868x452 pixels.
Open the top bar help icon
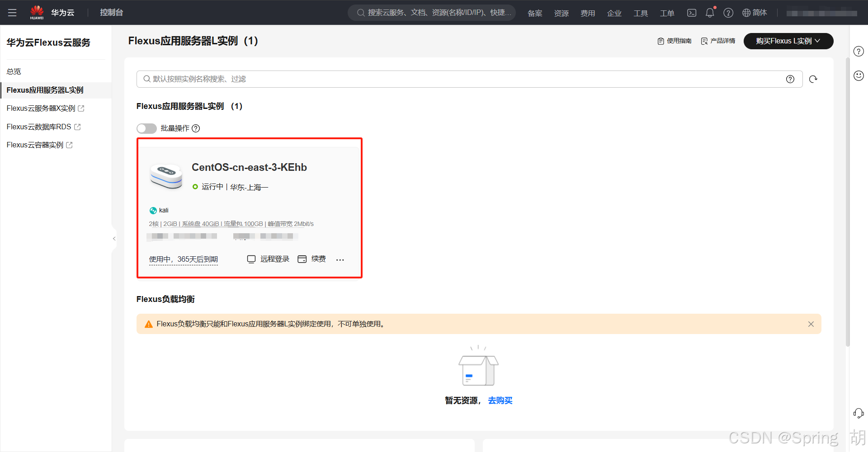pyautogui.click(x=728, y=13)
